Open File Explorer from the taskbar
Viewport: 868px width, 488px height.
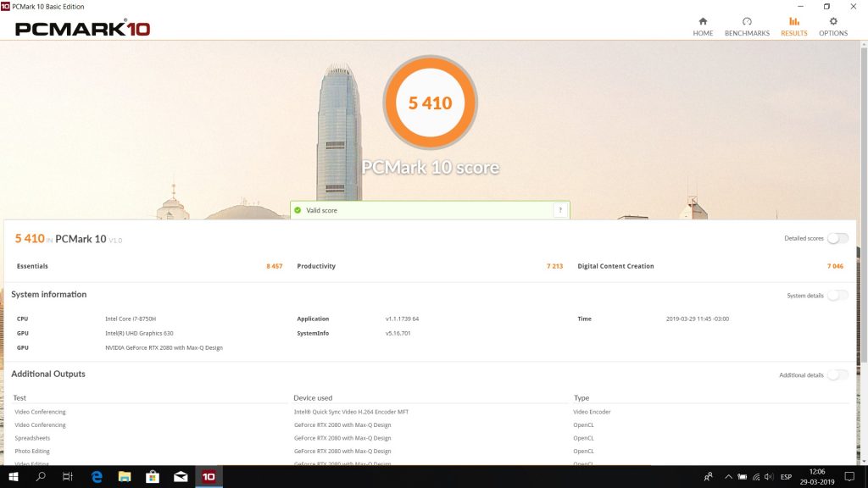pos(125,477)
